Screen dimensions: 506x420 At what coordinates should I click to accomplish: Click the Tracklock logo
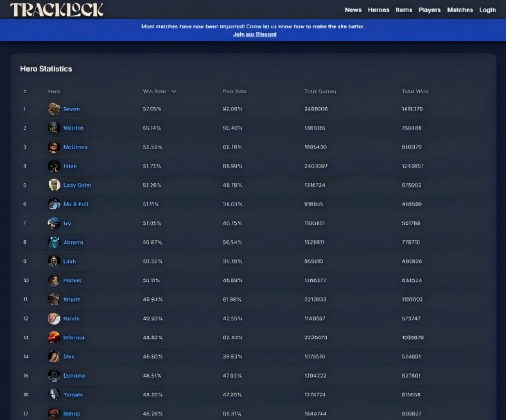(x=57, y=10)
